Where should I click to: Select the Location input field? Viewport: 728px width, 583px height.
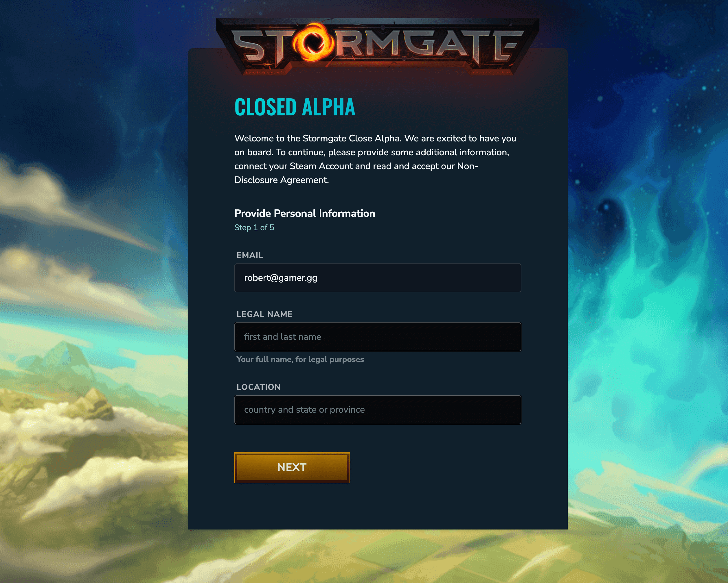pos(378,409)
